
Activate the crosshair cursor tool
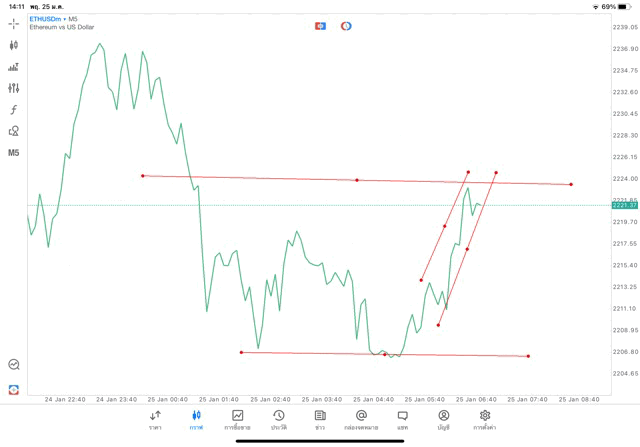pos(14,23)
